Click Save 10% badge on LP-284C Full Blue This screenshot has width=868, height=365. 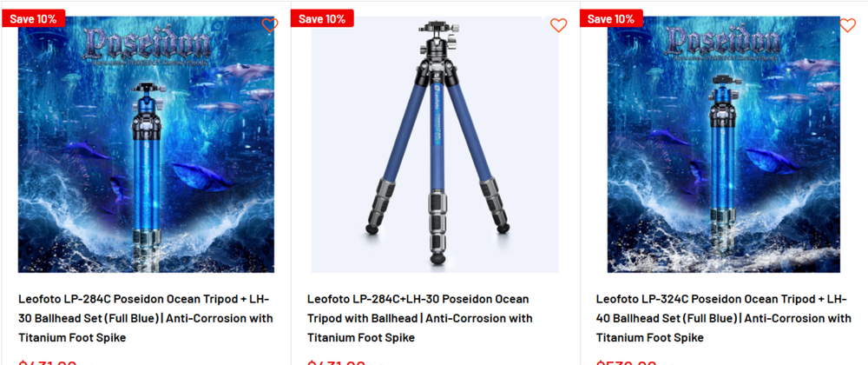tap(33, 18)
